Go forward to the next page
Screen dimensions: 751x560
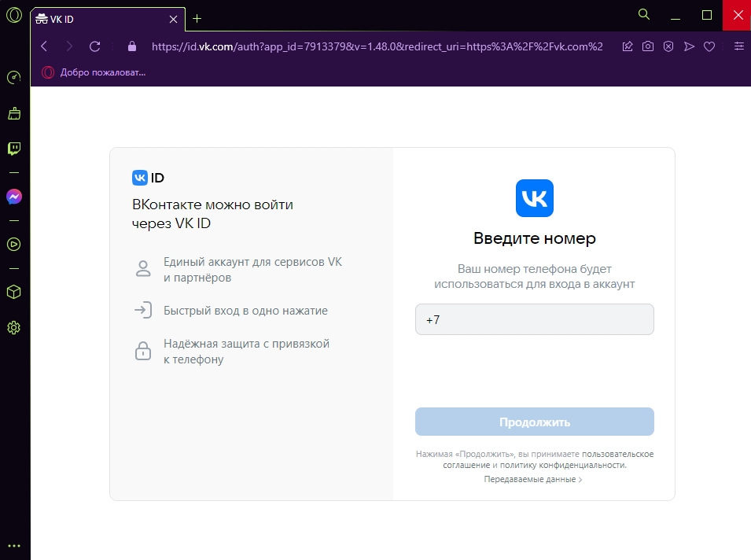(x=69, y=46)
